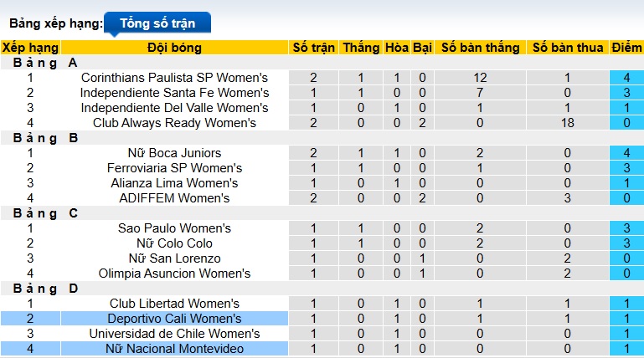Screen dimensions: 644x358
Task: Click the highlighted Nữ Nacional Montevideo row
Action: pyautogui.click(x=174, y=349)
